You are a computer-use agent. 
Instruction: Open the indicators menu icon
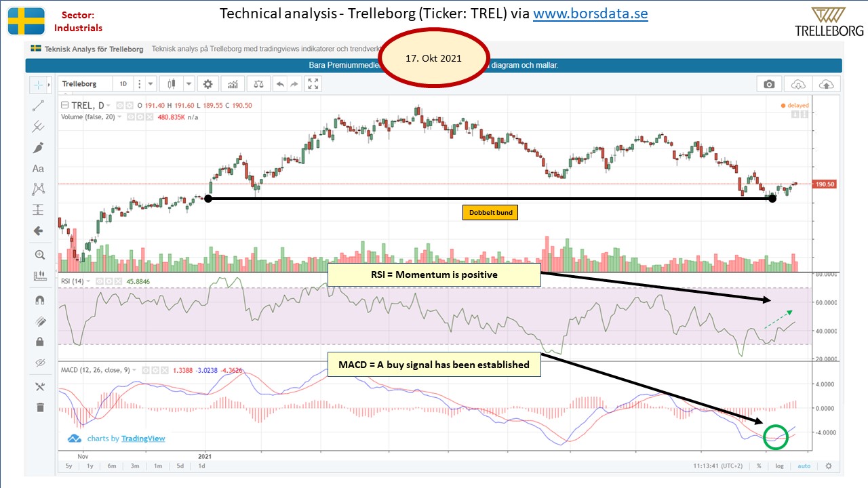point(233,84)
